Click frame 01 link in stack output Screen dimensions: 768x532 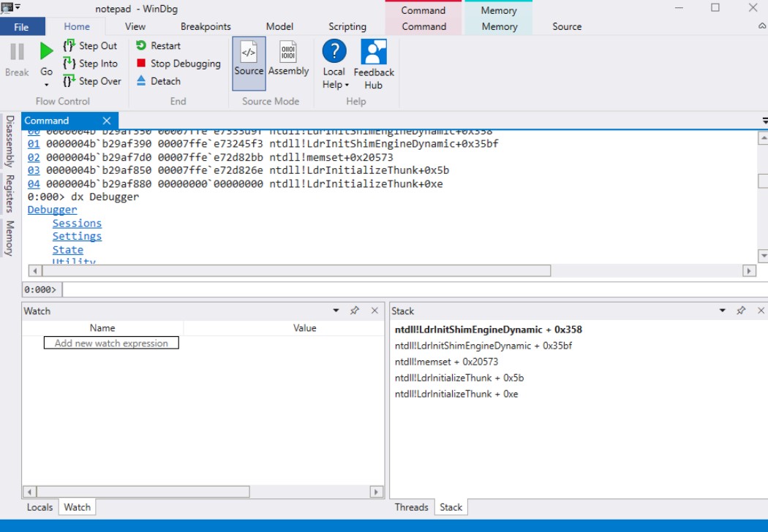34,144
